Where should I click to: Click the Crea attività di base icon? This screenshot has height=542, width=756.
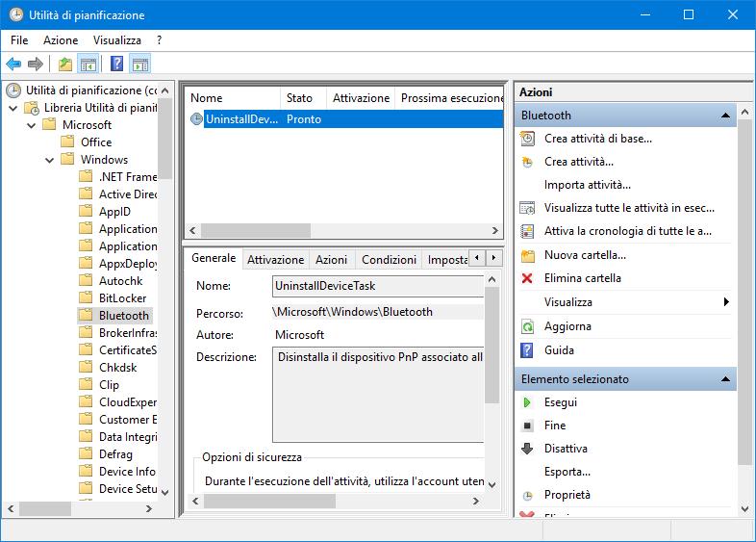pyautogui.click(x=527, y=139)
